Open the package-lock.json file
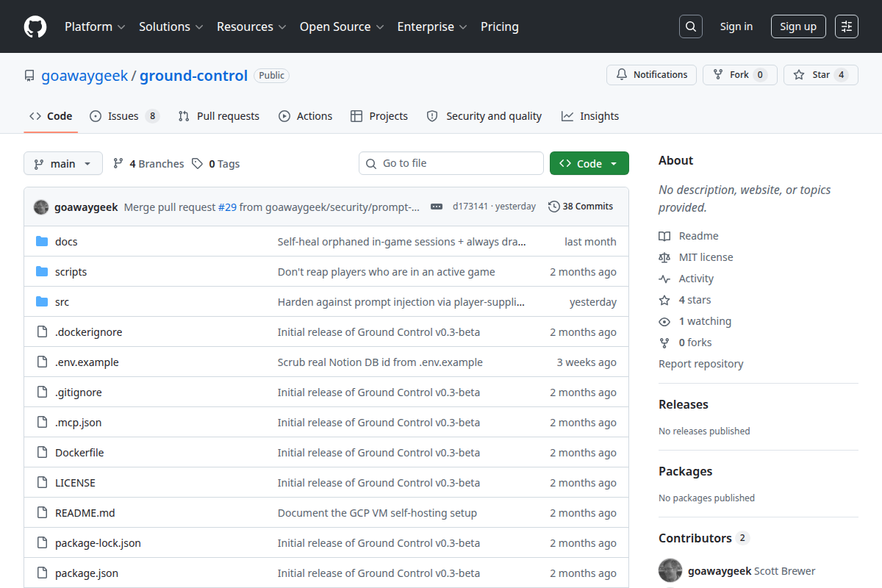882x588 pixels. 98,543
